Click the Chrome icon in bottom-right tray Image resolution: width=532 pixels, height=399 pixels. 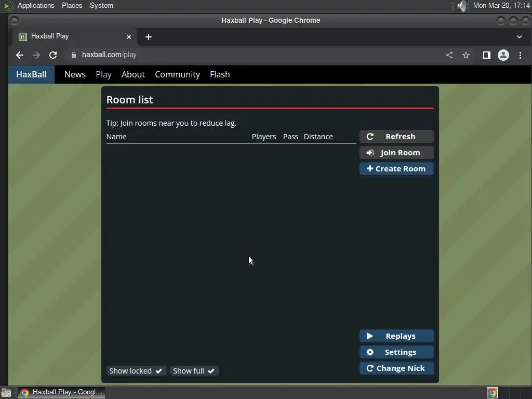492,393
